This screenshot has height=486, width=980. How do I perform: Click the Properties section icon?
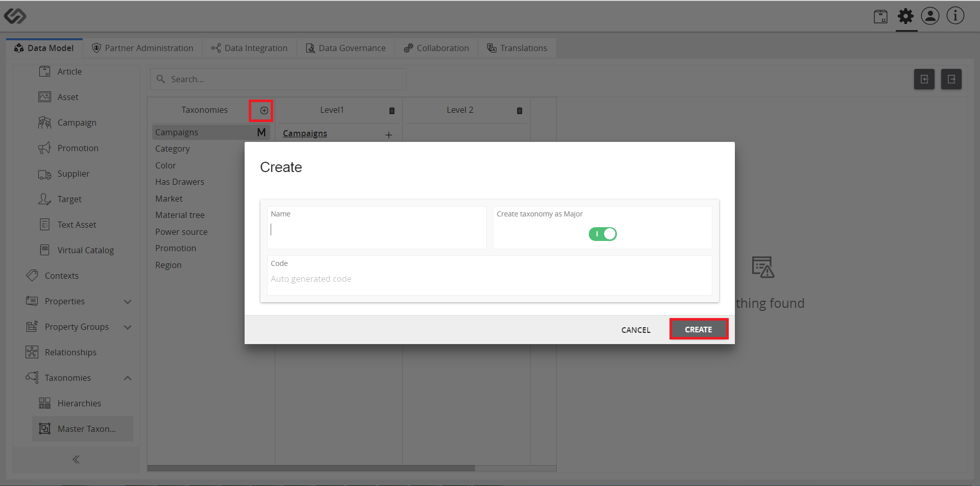[32, 301]
